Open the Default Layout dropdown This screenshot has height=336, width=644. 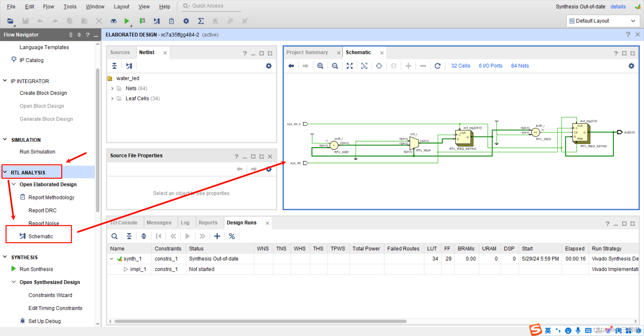603,21
